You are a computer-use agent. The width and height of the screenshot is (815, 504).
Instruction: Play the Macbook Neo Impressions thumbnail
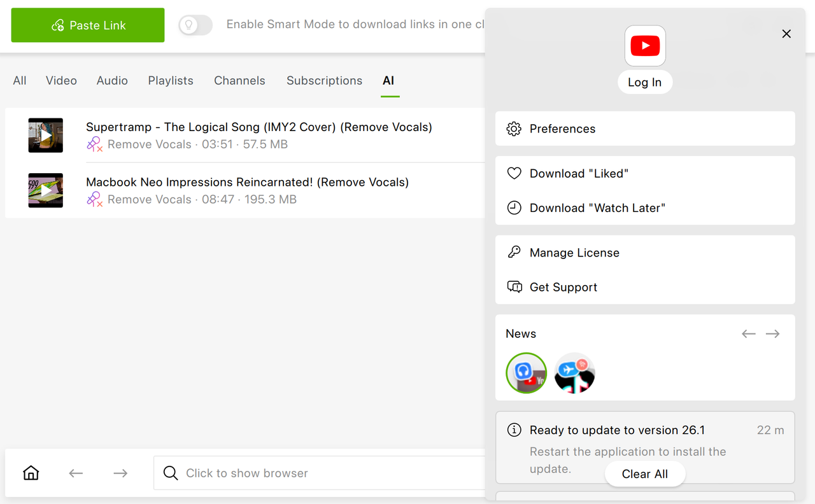pos(46,190)
